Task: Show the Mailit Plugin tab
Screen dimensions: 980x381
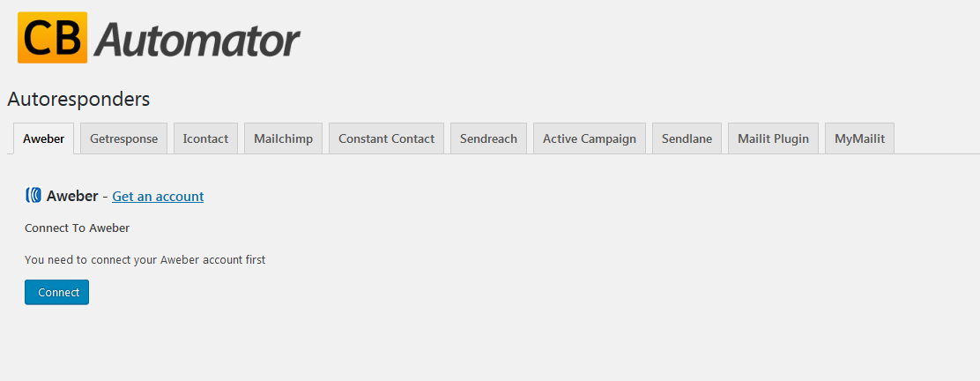Action: pos(773,138)
